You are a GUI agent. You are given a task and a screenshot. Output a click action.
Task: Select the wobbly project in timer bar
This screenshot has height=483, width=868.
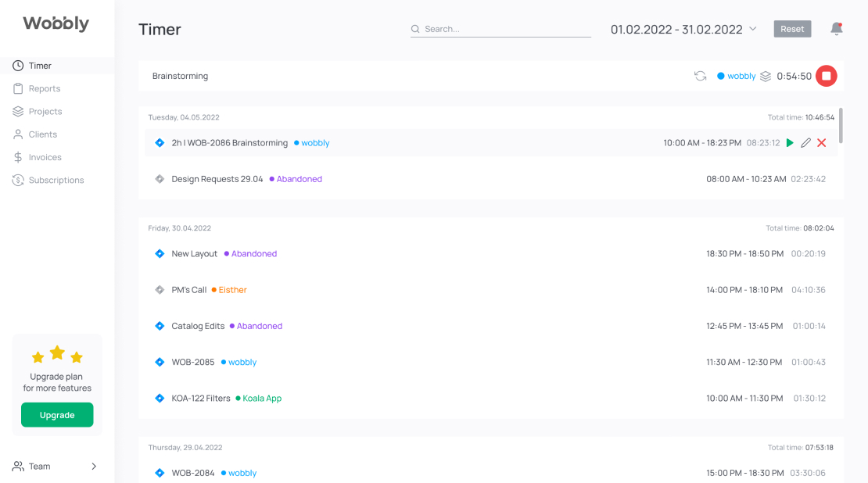(x=737, y=77)
